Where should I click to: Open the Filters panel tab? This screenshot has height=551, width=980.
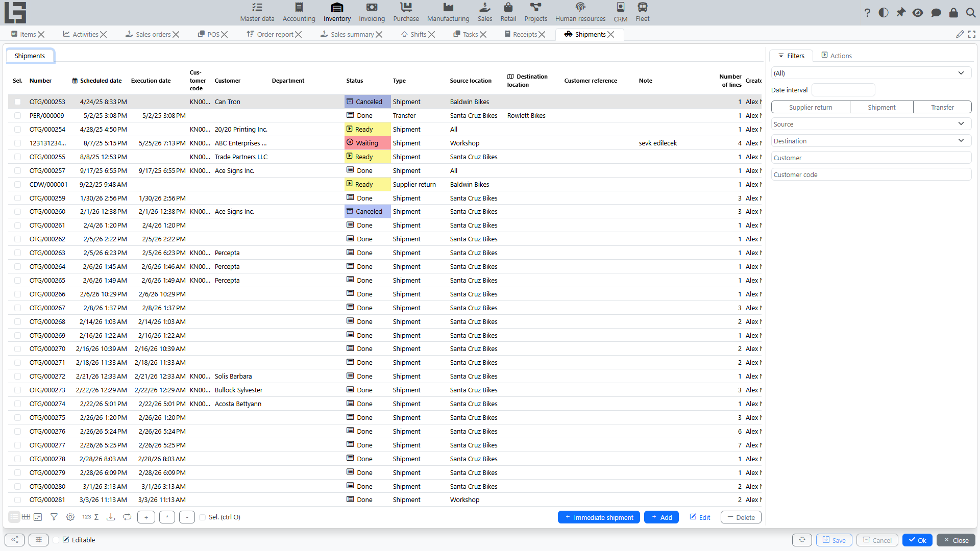tap(792, 56)
